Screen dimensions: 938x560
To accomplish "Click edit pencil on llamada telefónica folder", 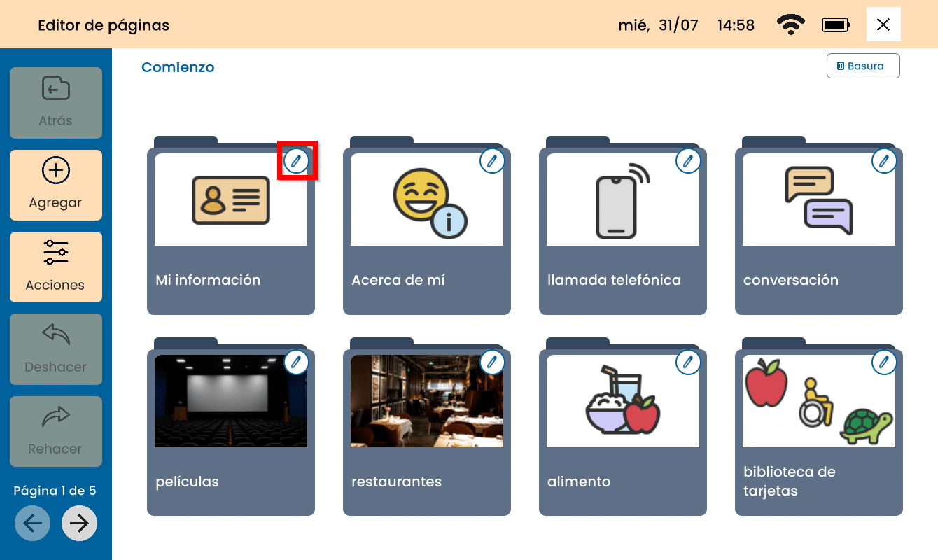I will pyautogui.click(x=688, y=161).
